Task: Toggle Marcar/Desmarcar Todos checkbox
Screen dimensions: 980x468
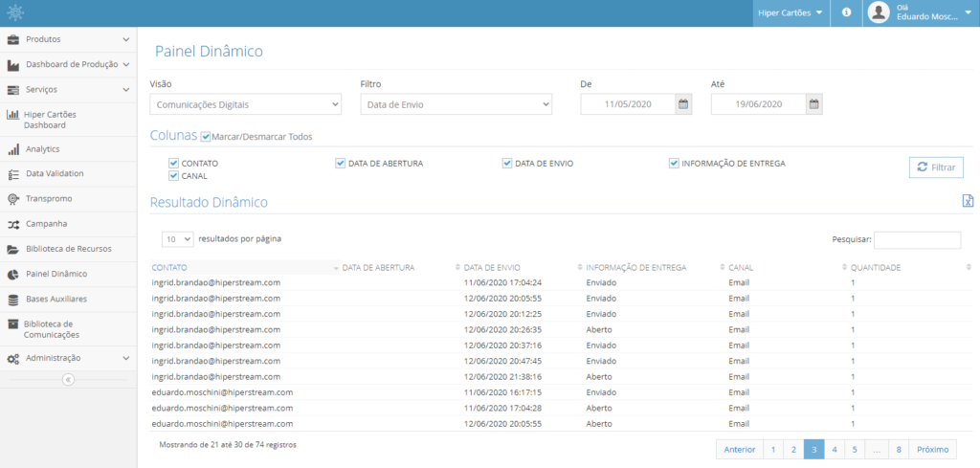Action: tap(206, 136)
